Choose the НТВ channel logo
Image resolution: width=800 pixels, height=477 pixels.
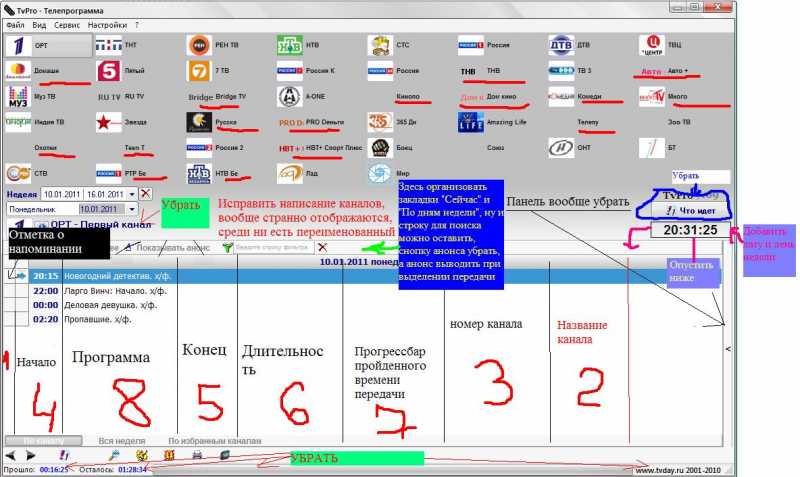290,45
